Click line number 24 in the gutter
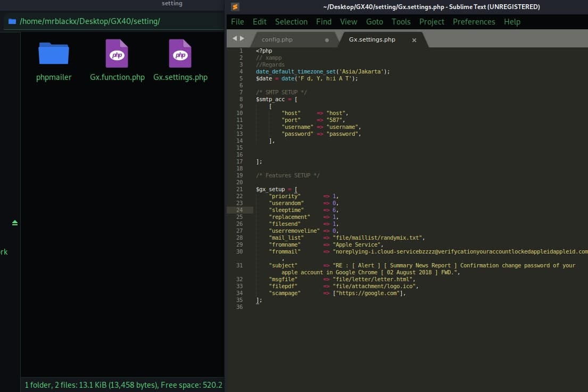588x392 pixels. pyautogui.click(x=239, y=210)
